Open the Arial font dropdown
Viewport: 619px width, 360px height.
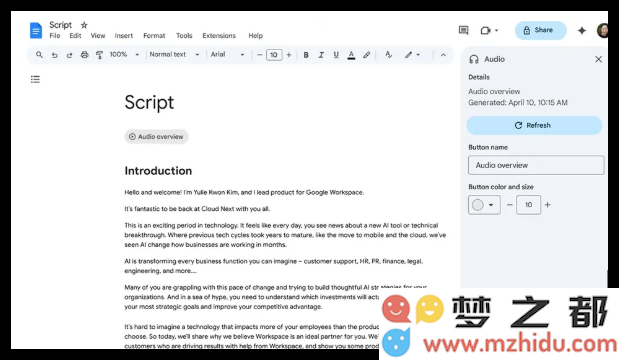(227, 54)
